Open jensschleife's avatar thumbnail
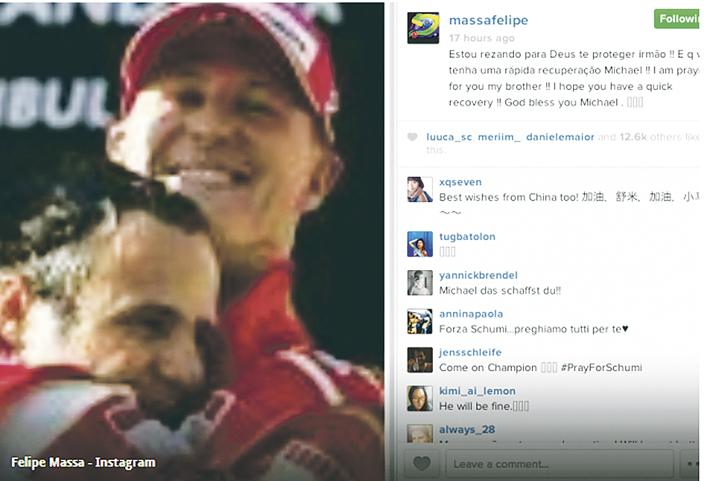This screenshot has width=705, height=481. pyautogui.click(x=419, y=360)
